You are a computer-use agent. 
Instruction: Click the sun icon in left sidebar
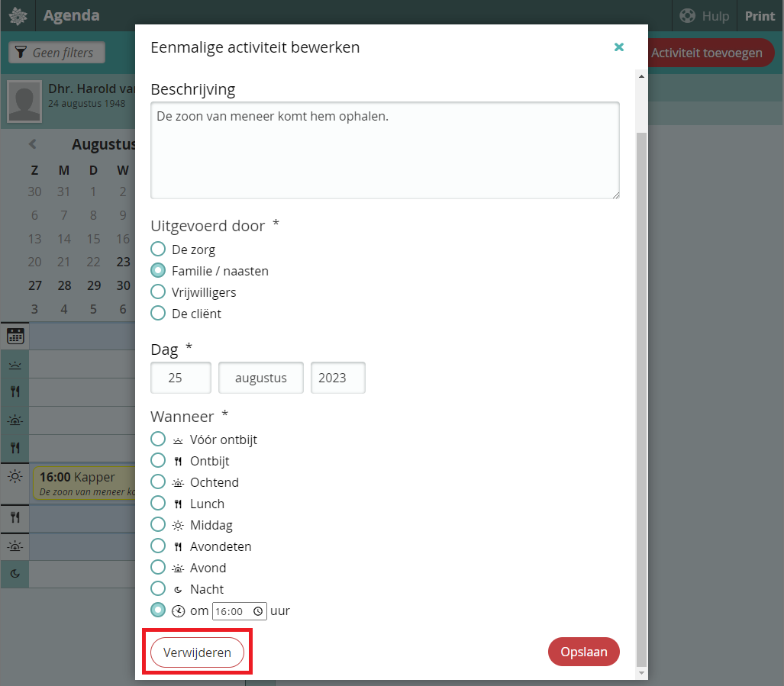[15, 477]
